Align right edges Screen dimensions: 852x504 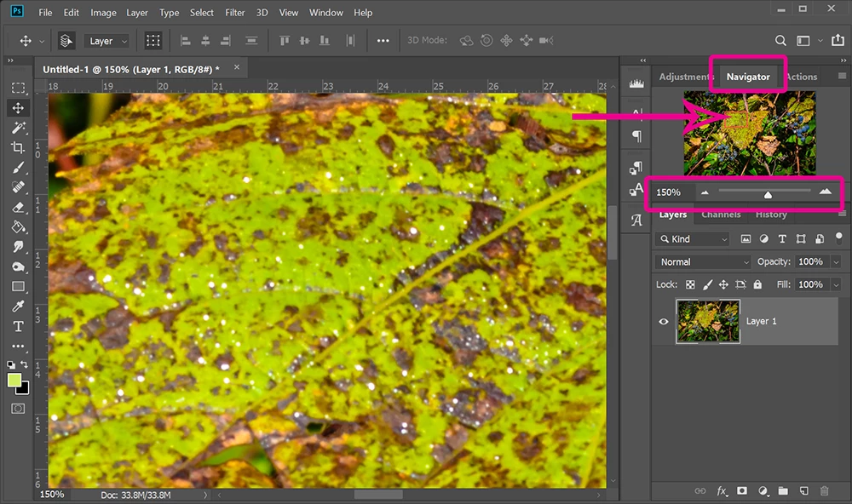[226, 41]
